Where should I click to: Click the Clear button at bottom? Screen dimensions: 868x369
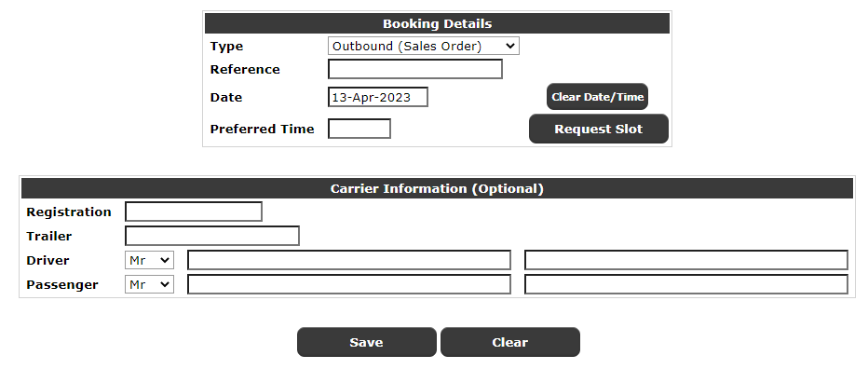click(x=509, y=342)
